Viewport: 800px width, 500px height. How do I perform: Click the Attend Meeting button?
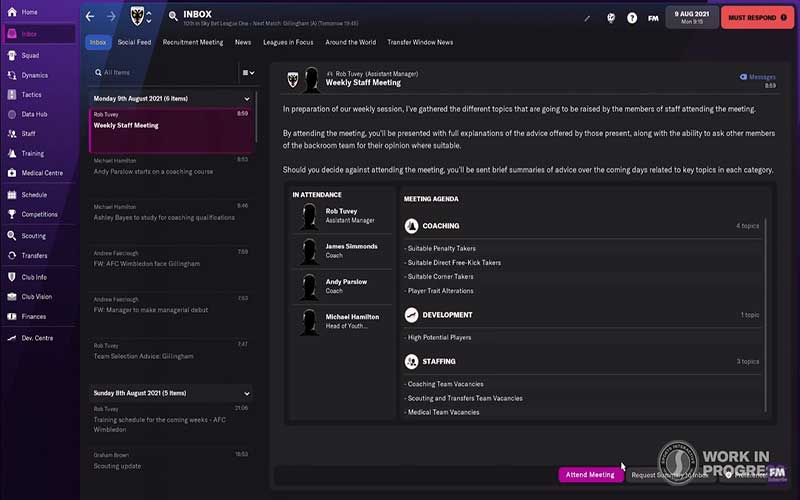[x=589, y=475]
